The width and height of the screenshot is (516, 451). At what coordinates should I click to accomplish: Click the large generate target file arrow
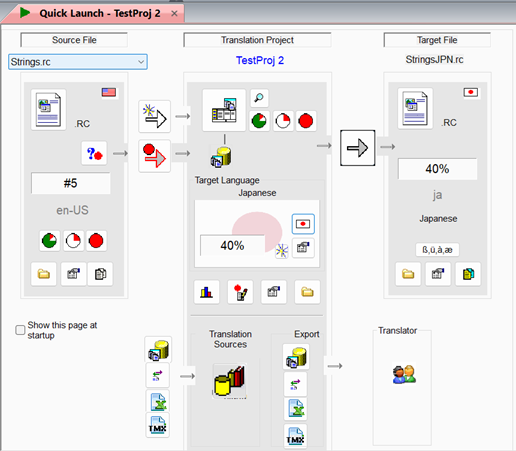(357, 148)
